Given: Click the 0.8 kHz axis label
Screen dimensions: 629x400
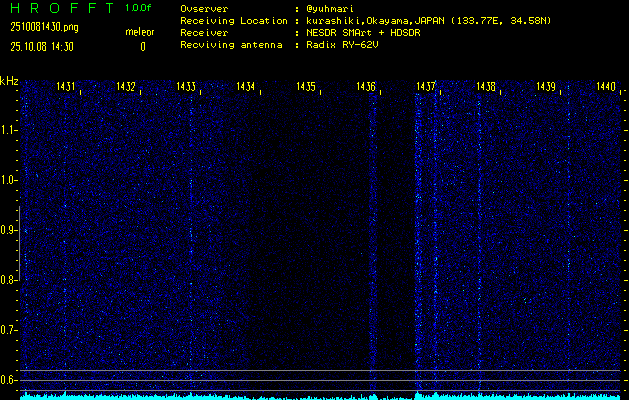Looking at the screenshot, I should coord(8,280).
